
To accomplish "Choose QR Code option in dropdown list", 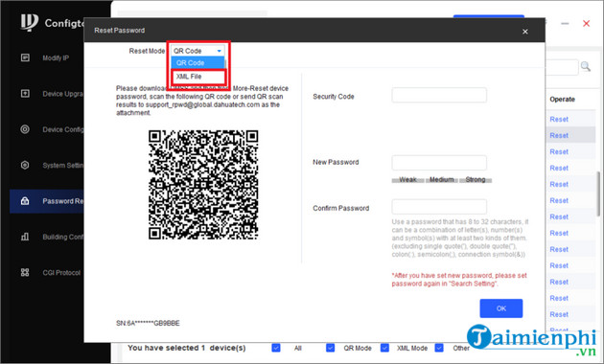I will coord(197,62).
